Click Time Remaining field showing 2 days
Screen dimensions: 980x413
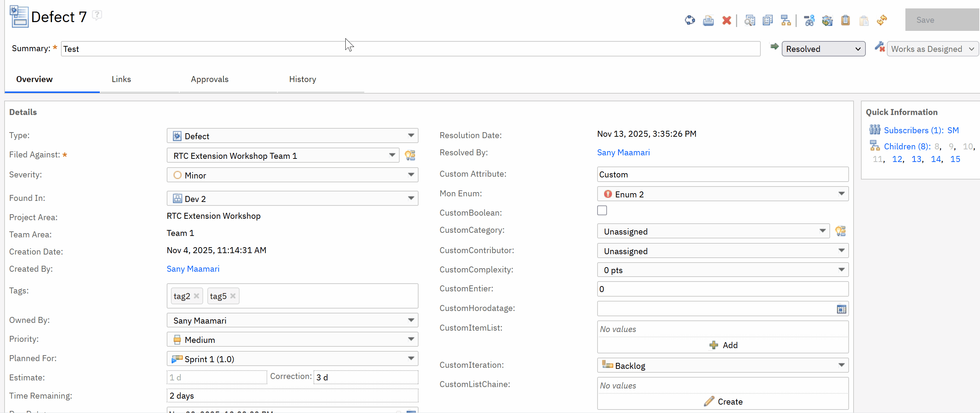pyautogui.click(x=292, y=395)
